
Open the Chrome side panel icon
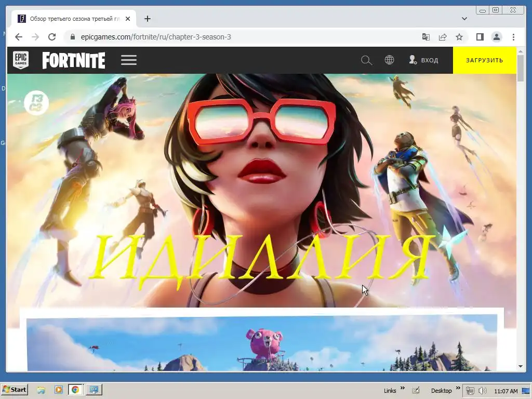[x=480, y=37]
